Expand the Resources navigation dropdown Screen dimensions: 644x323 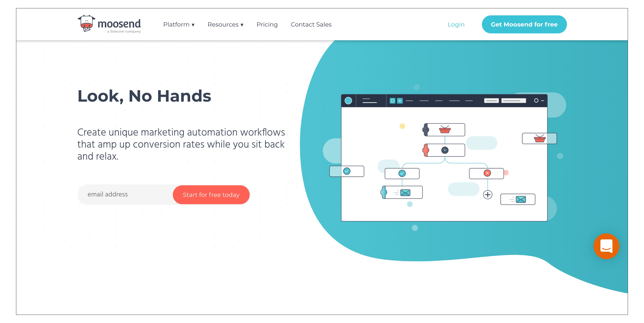pyautogui.click(x=226, y=24)
